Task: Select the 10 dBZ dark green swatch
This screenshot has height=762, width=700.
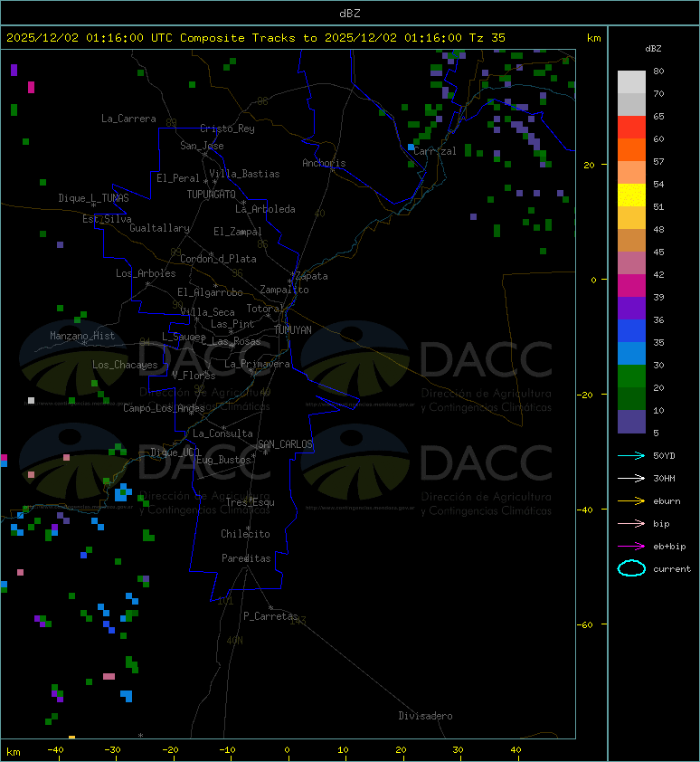Action: tap(631, 398)
